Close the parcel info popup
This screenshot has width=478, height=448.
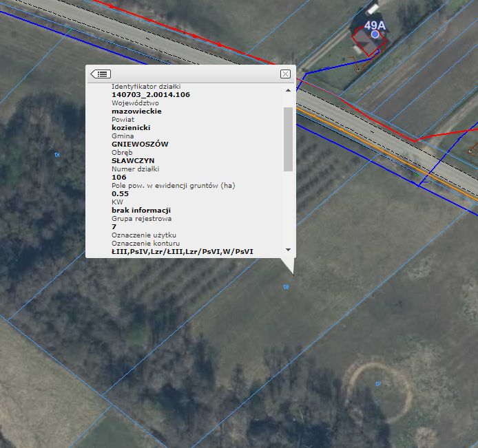click(x=285, y=74)
